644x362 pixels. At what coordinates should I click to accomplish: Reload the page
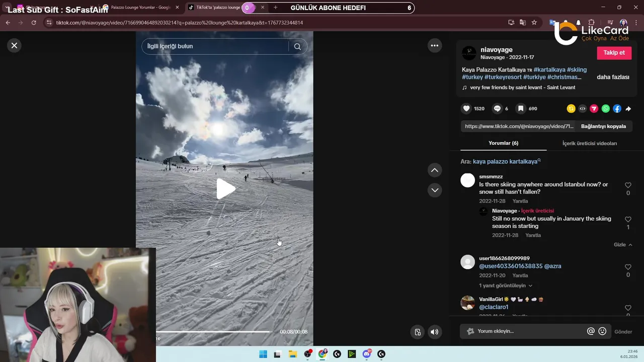click(34, 23)
